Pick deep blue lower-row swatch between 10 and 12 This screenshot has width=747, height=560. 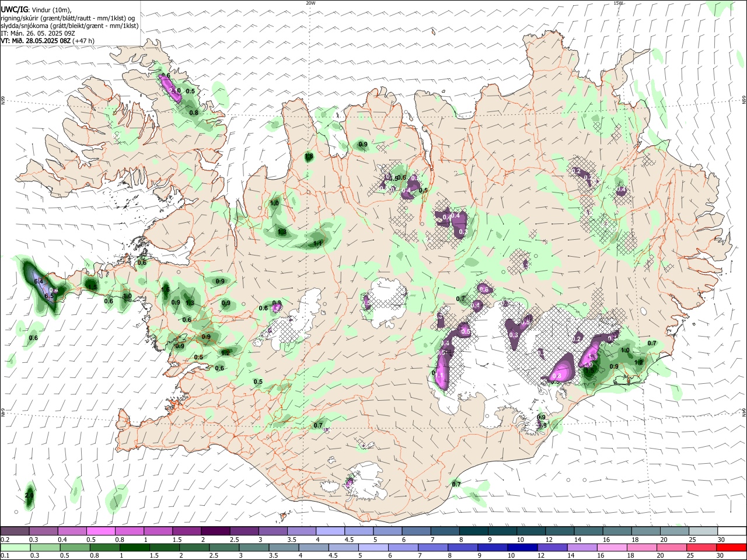pos(522,547)
